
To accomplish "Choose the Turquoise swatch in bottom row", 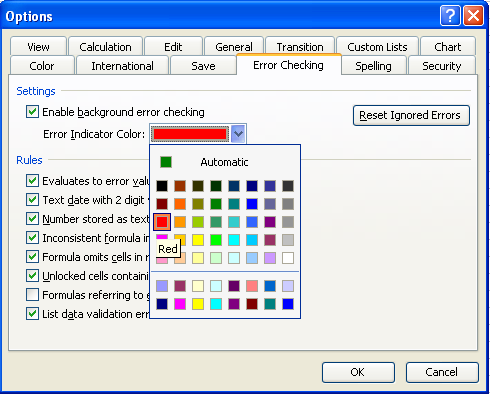I will pyautogui.click(x=216, y=304).
